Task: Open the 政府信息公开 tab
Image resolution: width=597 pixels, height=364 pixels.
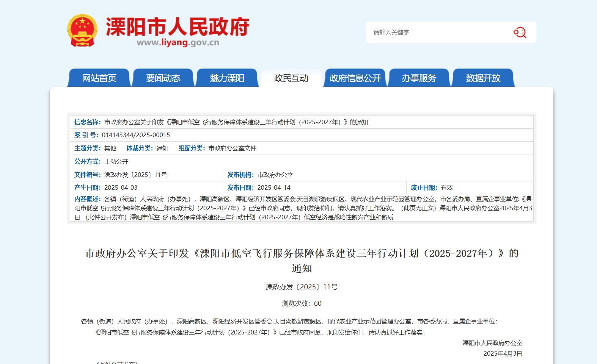Action: click(x=355, y=78)
